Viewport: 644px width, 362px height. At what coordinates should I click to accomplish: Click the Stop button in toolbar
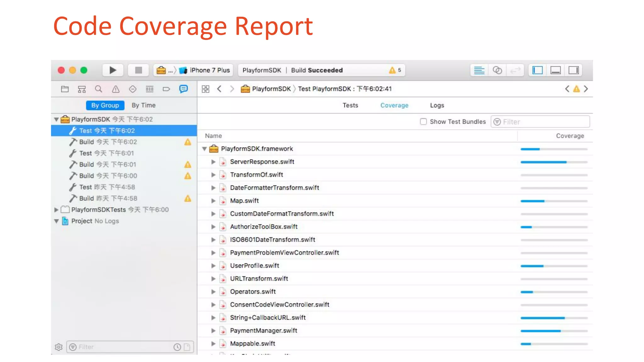pos(138,70)
